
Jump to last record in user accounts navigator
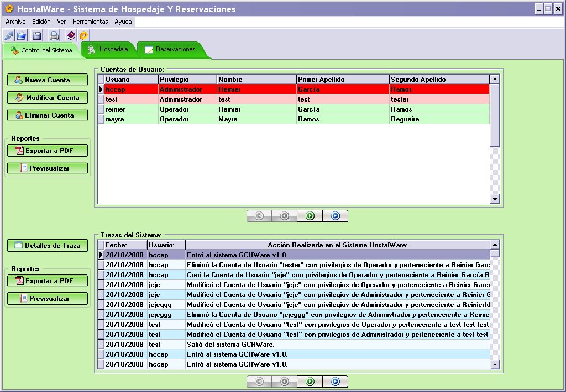tap(336, 216)
